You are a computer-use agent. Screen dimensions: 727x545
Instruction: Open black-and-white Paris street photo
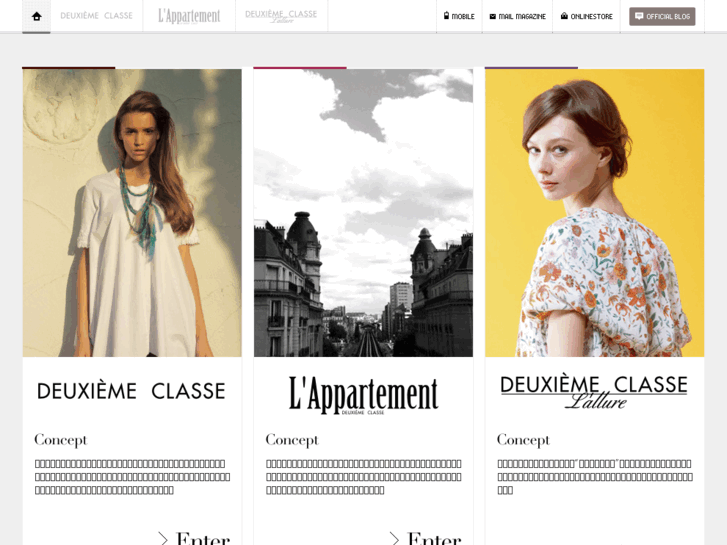pyautogui.click(x=364, y=213)
